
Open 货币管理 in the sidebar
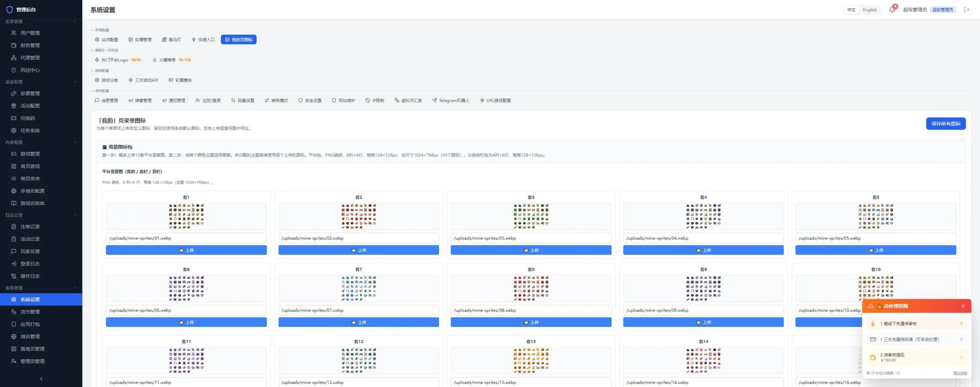pos(41,312)
